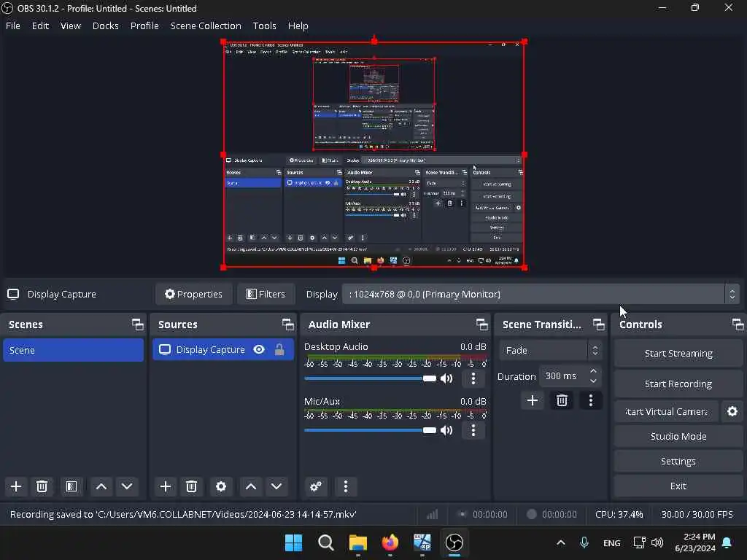
Task: Pop out the Audio Mixer dock
Action: pos(482,324)
